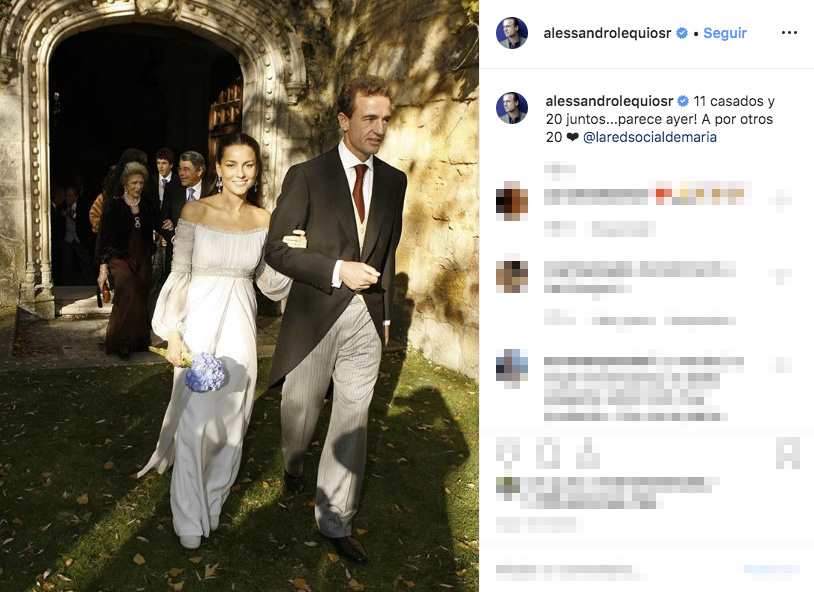Click the first commenter's avatar
The width and height of the screenshot is (814, 592).
tap(512, 201)
